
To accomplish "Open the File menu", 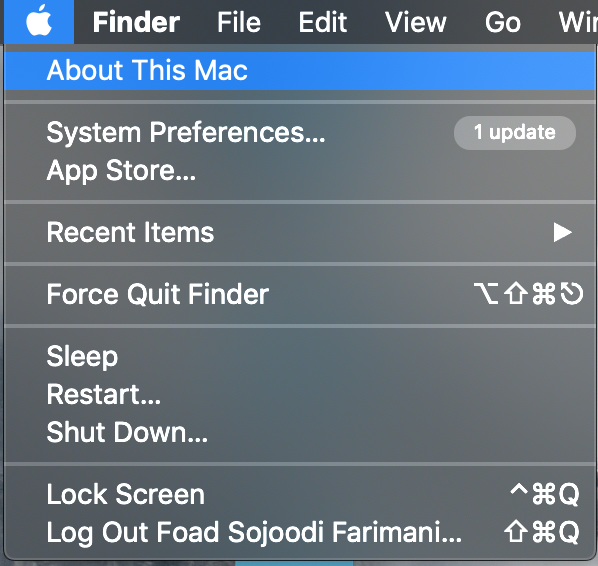I will [x=239, y=22].
